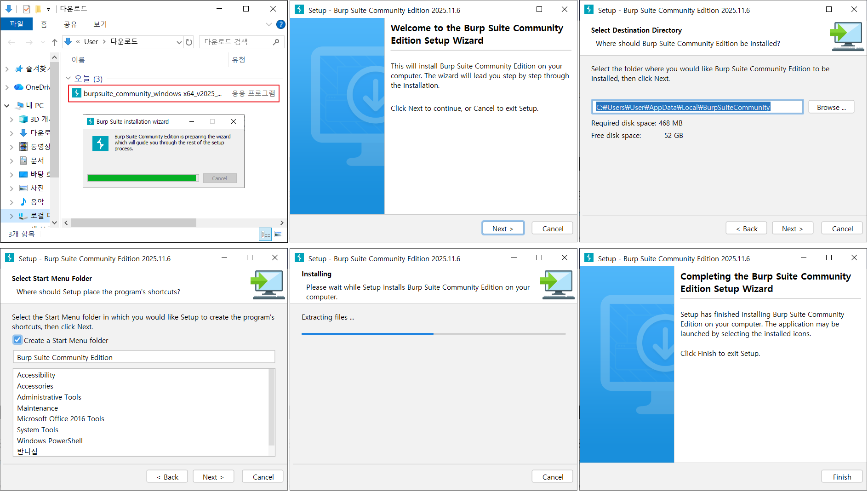
Task: Go forward with the Explorer forward arrow
Action: 29,42
